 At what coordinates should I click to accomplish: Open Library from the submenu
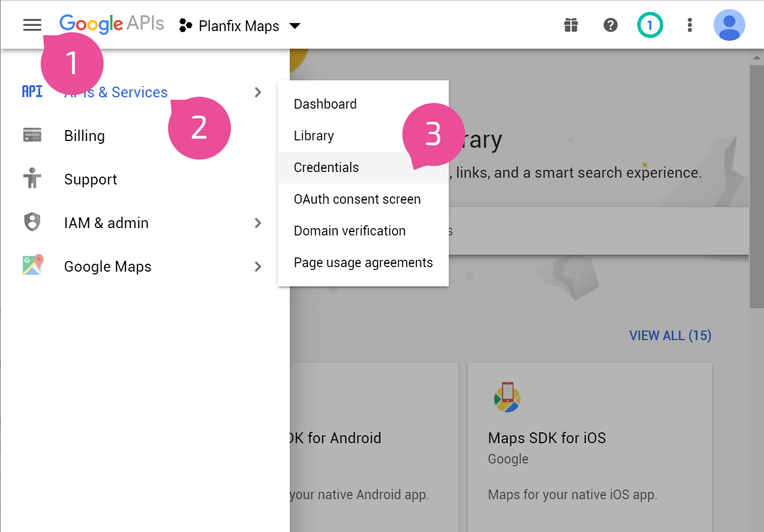click(x=363, y=136)
